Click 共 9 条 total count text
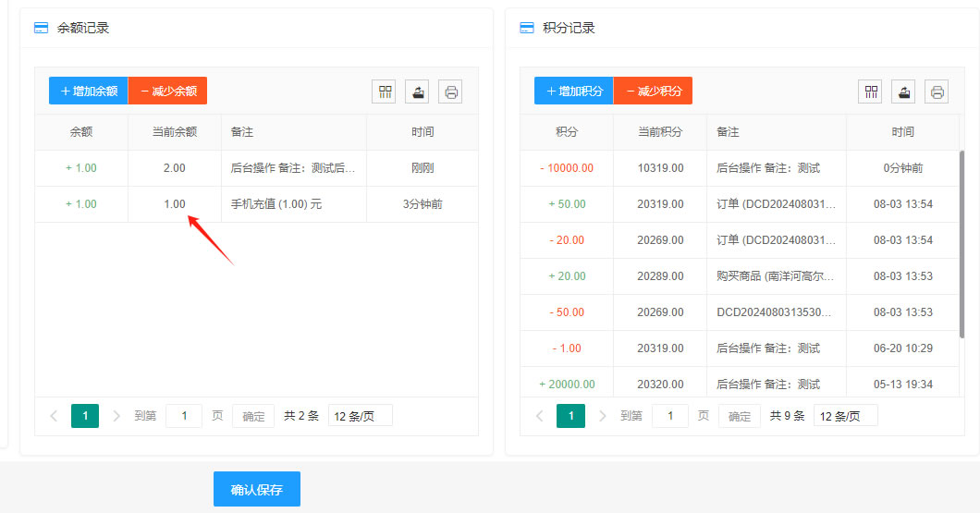980x513 pixels. coord(787,416)
